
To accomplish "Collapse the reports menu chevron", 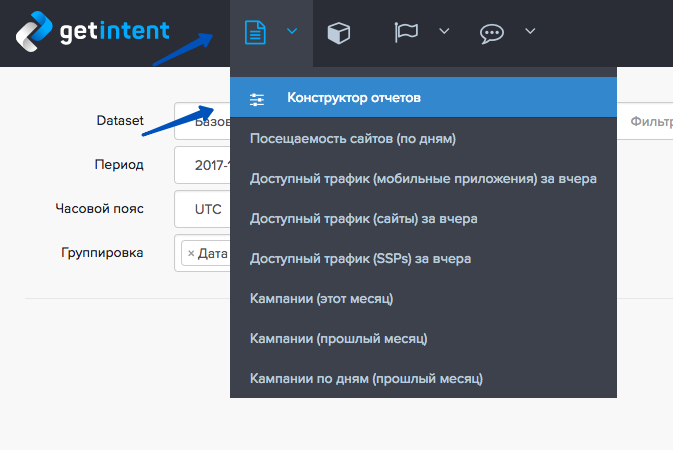I will (292, 32).
